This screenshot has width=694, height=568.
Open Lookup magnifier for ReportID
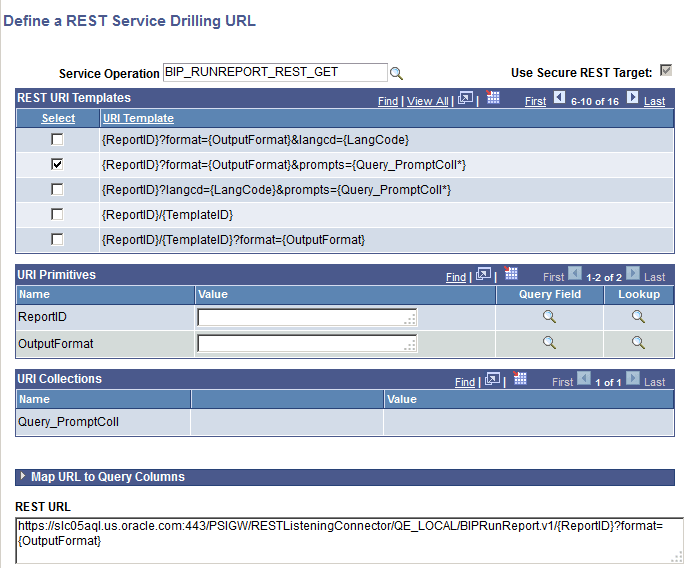tap(638, 317)
